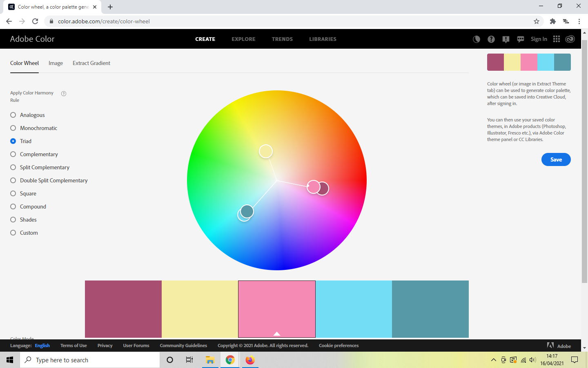Open the Color Wheel tab

point(24,63)
